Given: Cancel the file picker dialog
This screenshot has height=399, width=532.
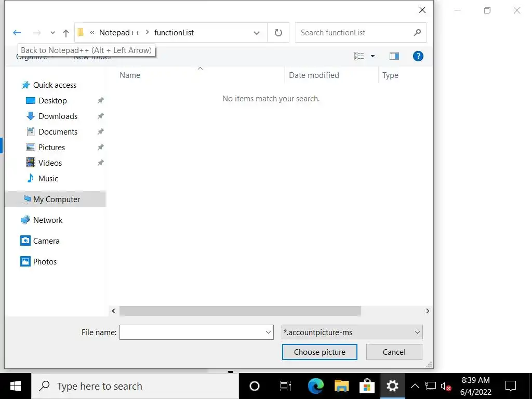Looking at the screenshot, I should tap(394, 352).
